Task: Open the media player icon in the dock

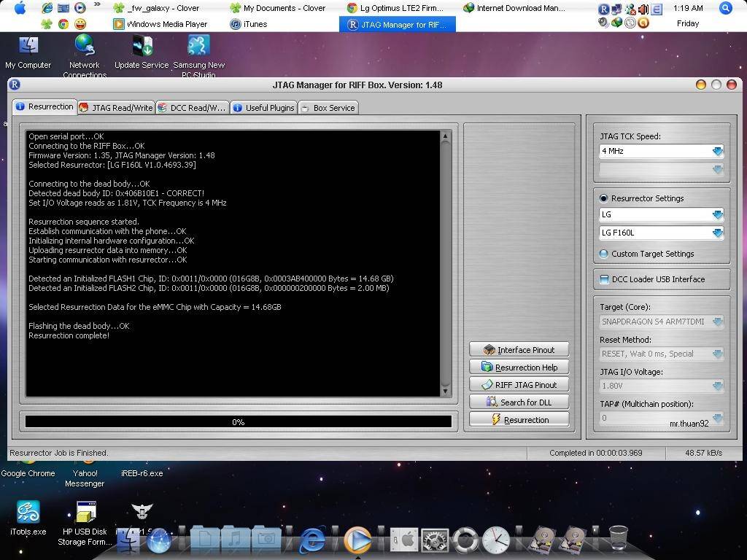Action: pos(357,540)
